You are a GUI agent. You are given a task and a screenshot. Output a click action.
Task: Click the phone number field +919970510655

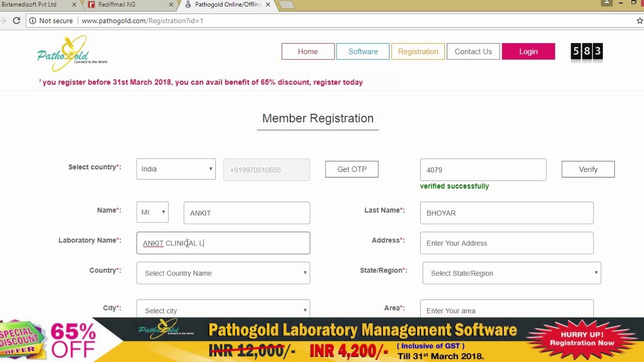click(267, 170)
